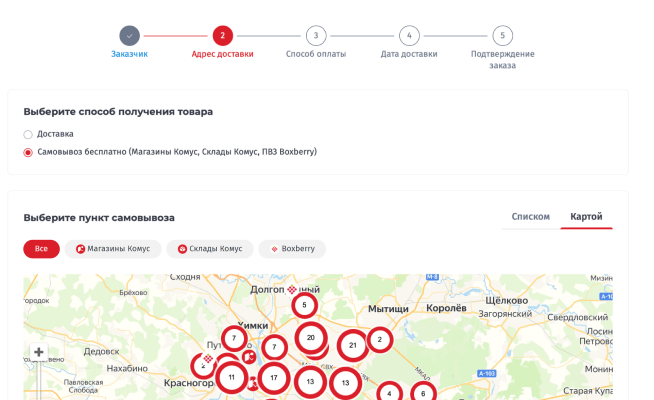This screenshot has height=400, width=654.
Task: Click the Сходня label on the map
Action: pyautogui.click(x=185, y=277)
